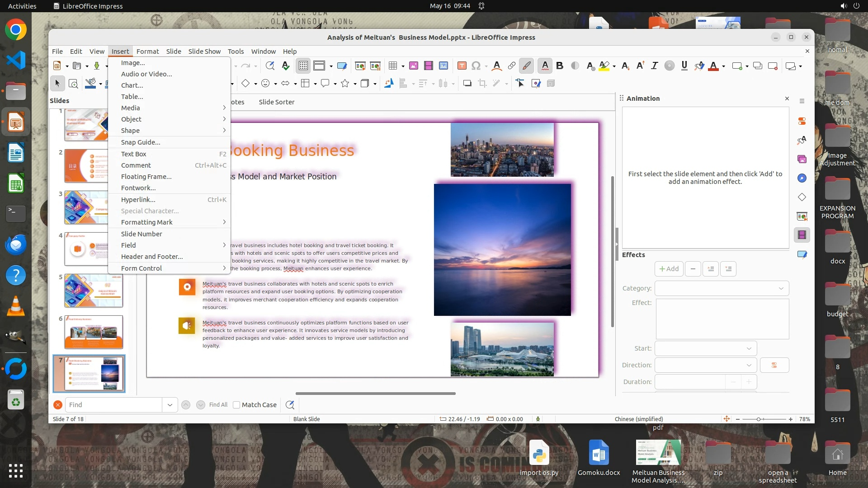This screenshot has width=868, height=488.
Task: Click the Add animation effect button
Action: point(669,269)
